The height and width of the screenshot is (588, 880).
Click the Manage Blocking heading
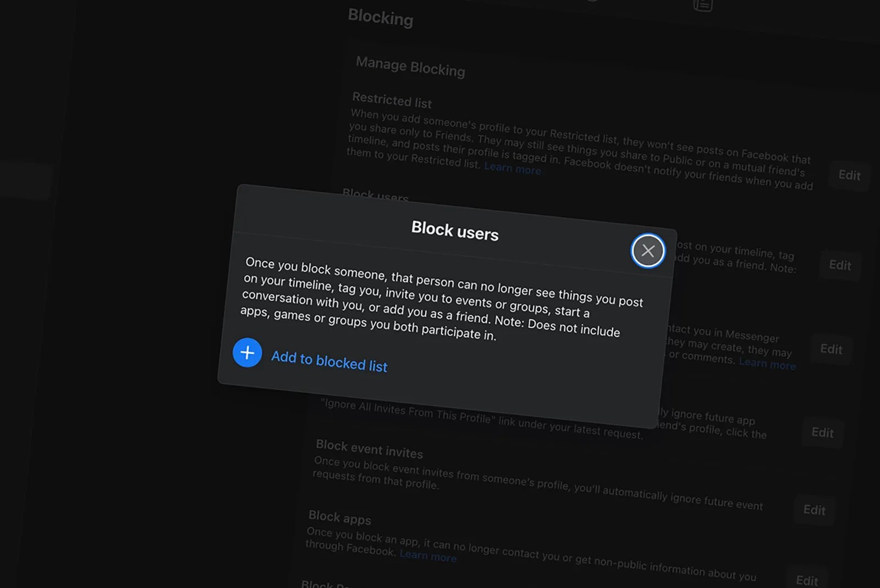(x=410, y=67)
